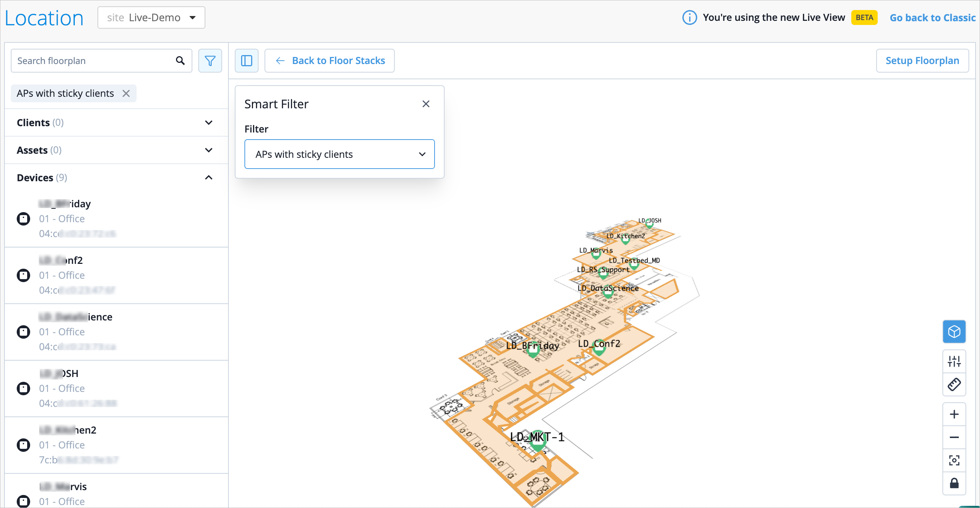This screenshot has height=508, width=980.
Task: Expand the Clients section
Action: (208, 122)
